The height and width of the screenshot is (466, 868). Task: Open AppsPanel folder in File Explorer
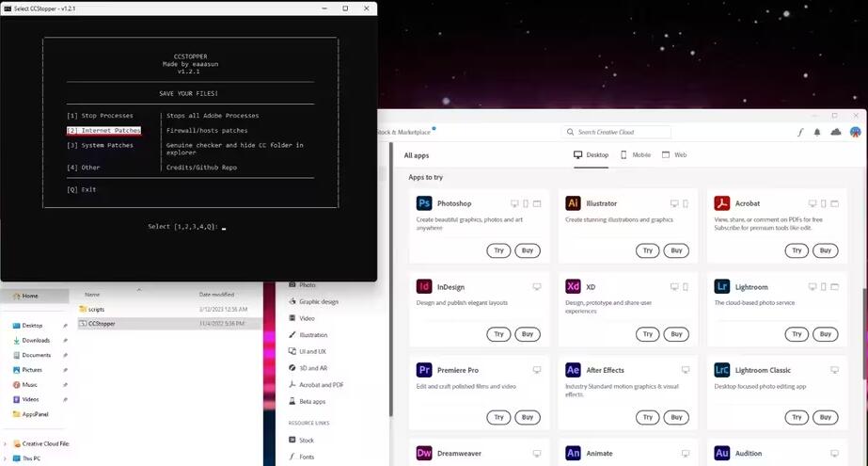point(35,414)
